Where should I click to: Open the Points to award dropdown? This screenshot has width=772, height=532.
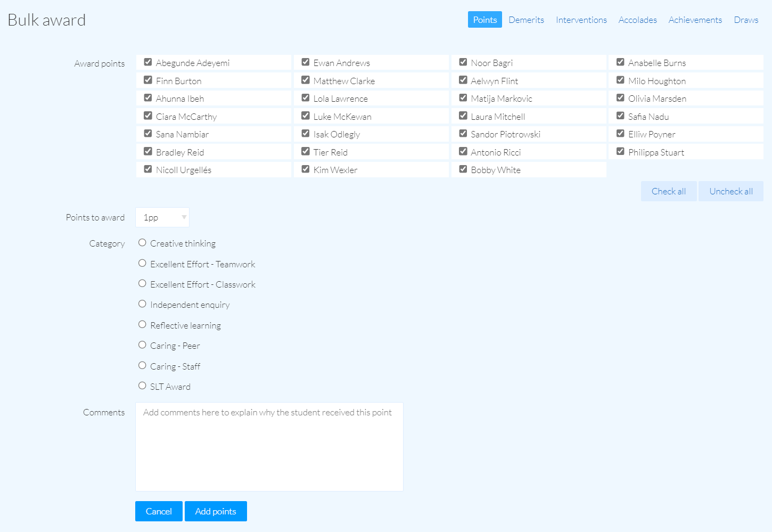coord(162,217)
